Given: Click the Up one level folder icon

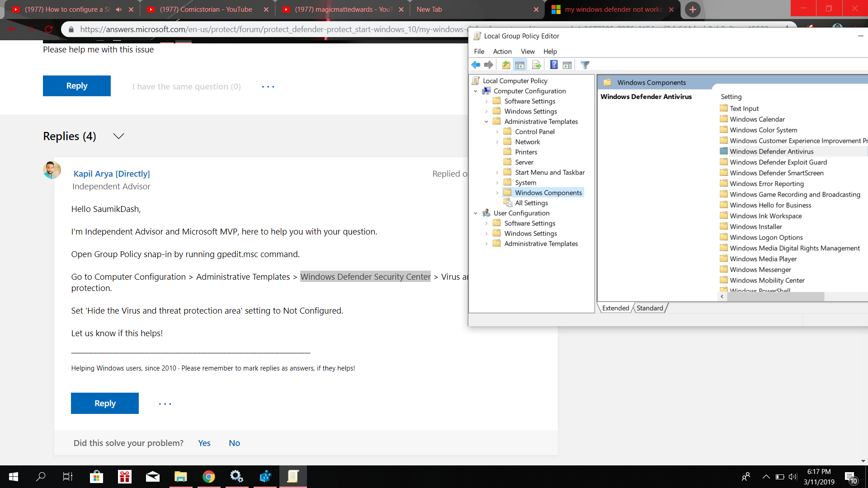Looking at the screenshot, I should pos(506,65).
